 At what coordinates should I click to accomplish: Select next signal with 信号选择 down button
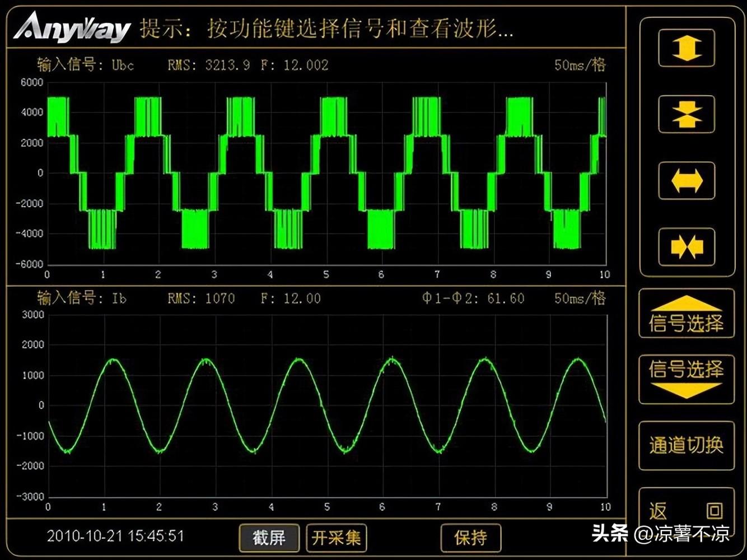point(687,379)
